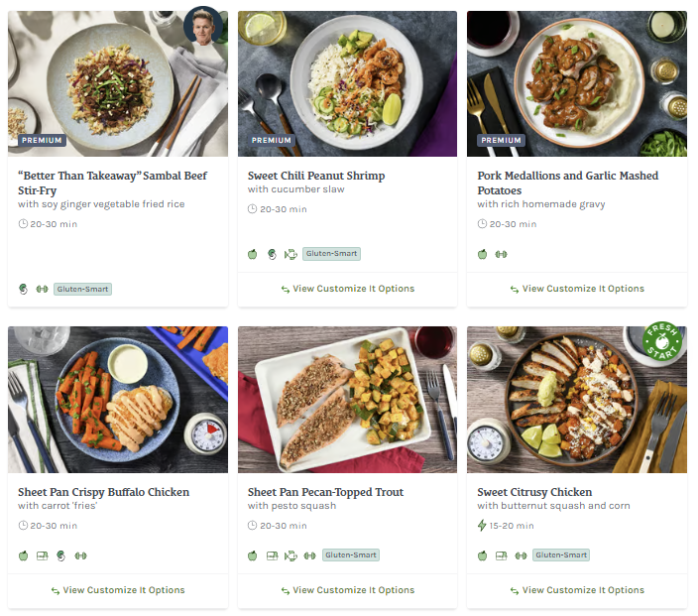Click apple icon on Sweet Chili Peanut Shrimp
The image size is (698, 616).
pyautogui.click(x=252, y=254)
